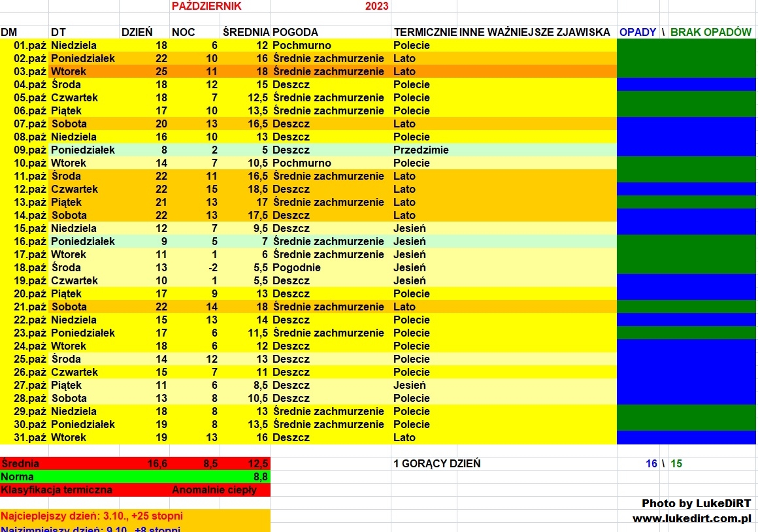Select the ŚREDNIA column header
Viewport: 758px width, 532px height.
[x=246, y=32]
